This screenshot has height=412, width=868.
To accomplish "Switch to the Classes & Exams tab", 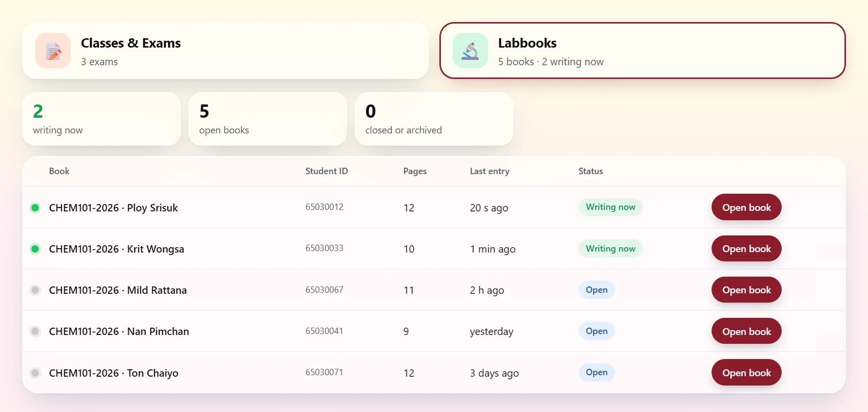I will [226, 51].
